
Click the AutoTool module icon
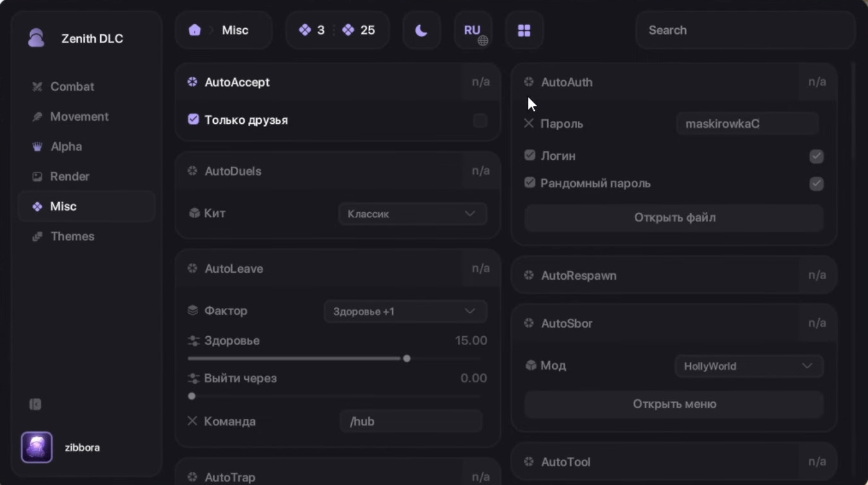point(528,462)
